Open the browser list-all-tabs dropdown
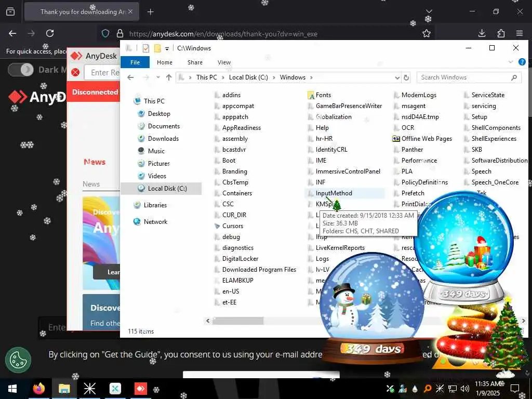Viewport: 532px width, 399px height. coord(429,11)
